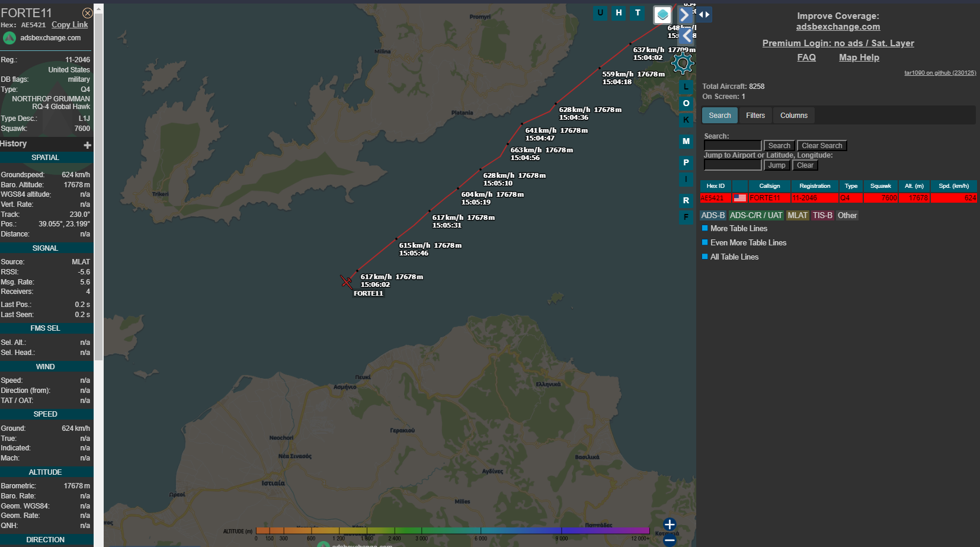Zoom in with the map plus button
Screen dimensions: 980x547
(x=670, y=524)
